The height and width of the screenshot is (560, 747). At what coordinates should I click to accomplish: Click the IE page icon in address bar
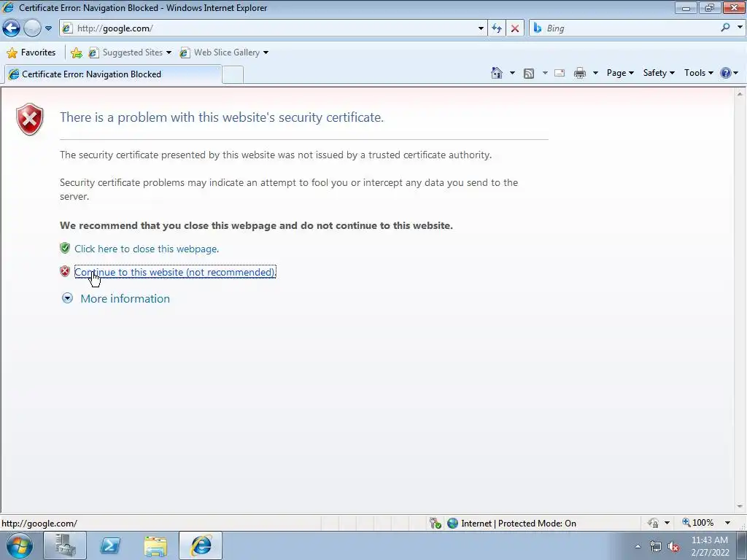click(68, 28)
